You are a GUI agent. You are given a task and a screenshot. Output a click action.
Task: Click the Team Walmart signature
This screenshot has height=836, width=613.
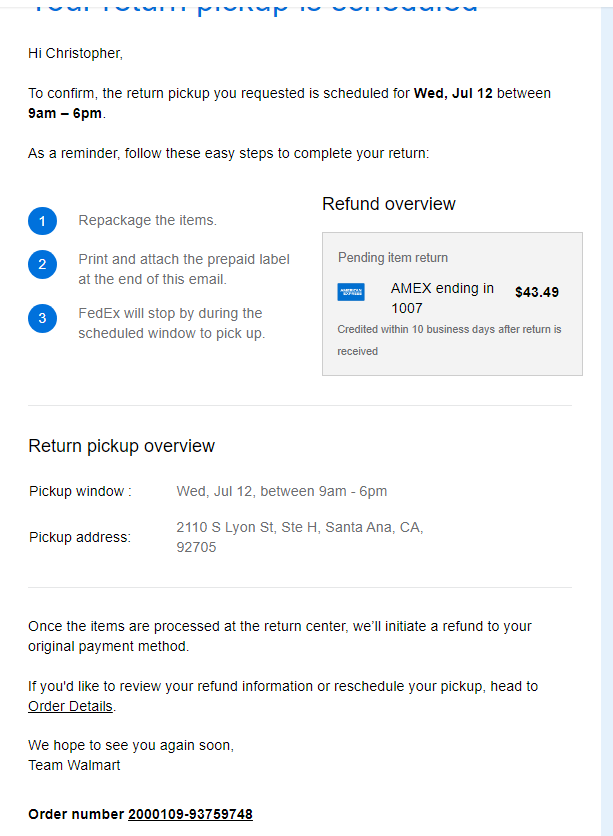[74, 765]
